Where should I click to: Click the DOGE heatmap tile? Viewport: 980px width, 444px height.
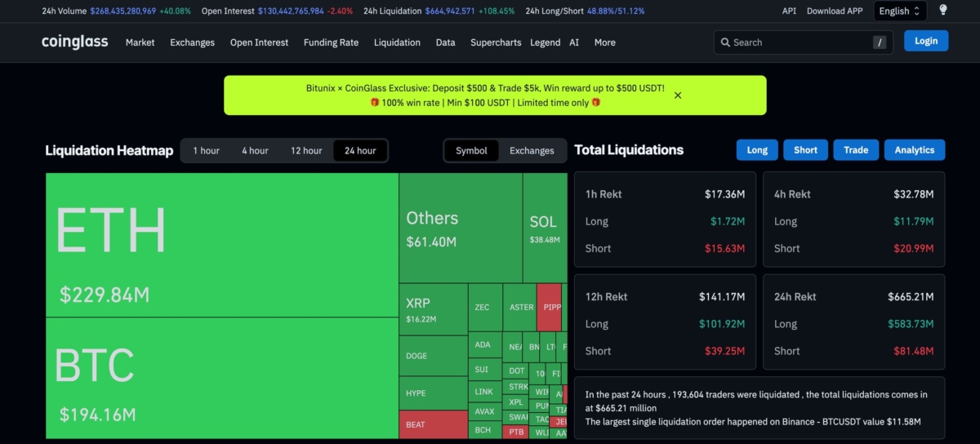click(x=433, y=355)
